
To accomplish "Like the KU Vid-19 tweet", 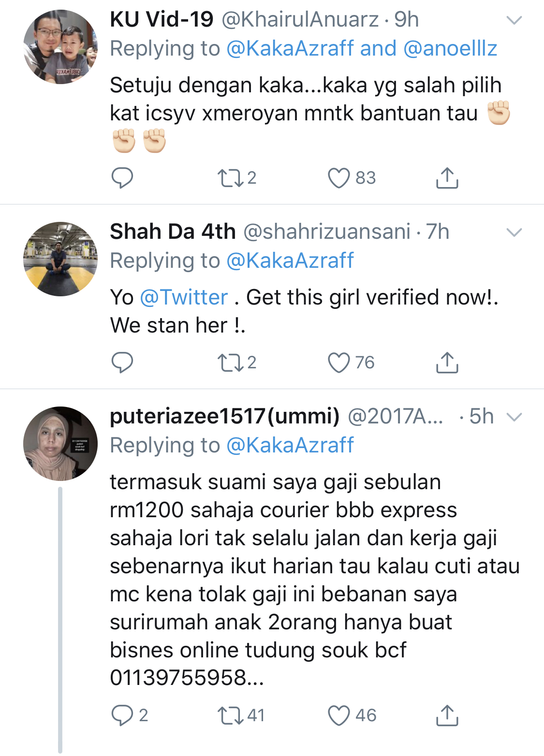I will (338, 178).
